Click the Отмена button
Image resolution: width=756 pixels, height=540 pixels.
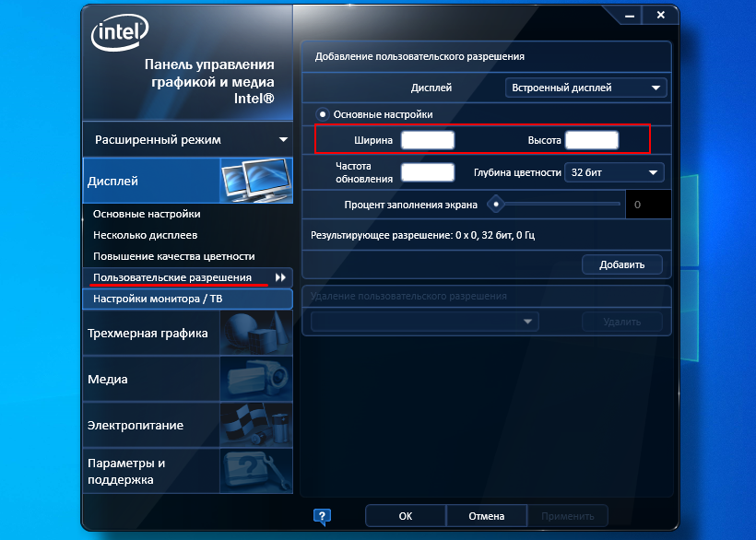tap(487, 516)
